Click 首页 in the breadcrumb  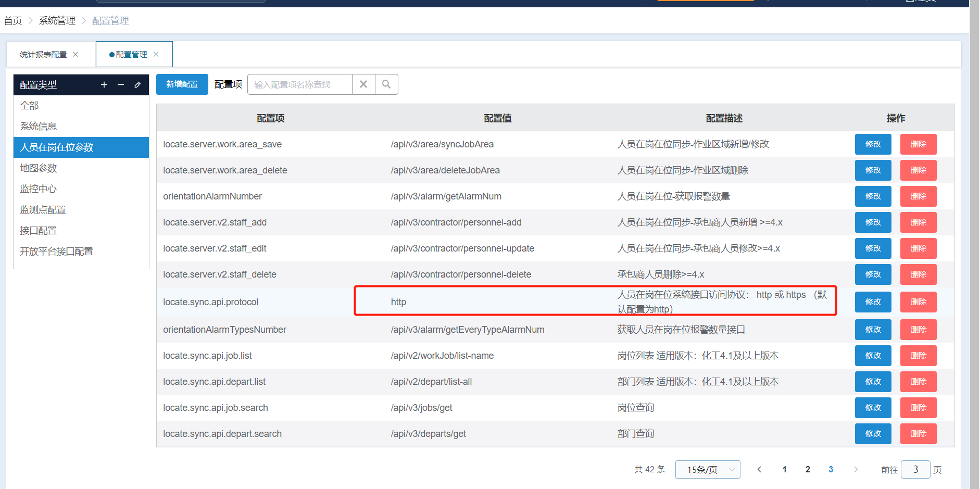coord(13,21)
